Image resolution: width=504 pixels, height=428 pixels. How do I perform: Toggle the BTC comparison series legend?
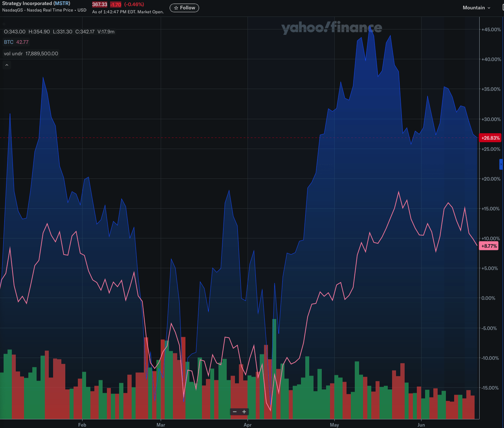click(x=9, y=42)
